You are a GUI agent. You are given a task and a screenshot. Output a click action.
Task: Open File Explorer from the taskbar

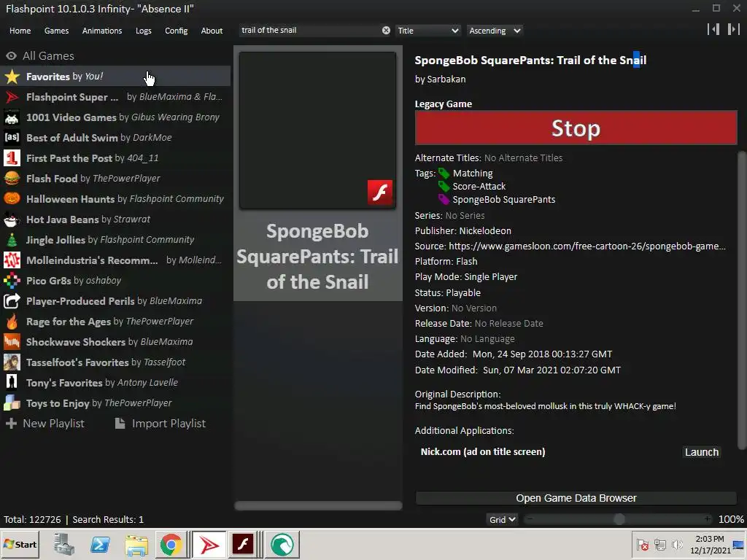[x=136, y=544]
